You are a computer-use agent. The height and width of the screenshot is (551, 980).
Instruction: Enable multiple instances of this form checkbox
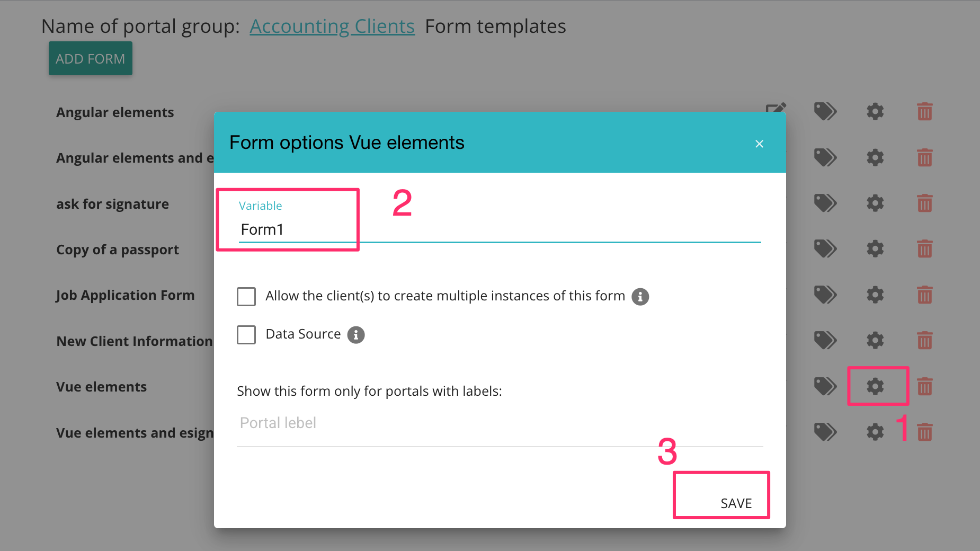coord(246,297)
